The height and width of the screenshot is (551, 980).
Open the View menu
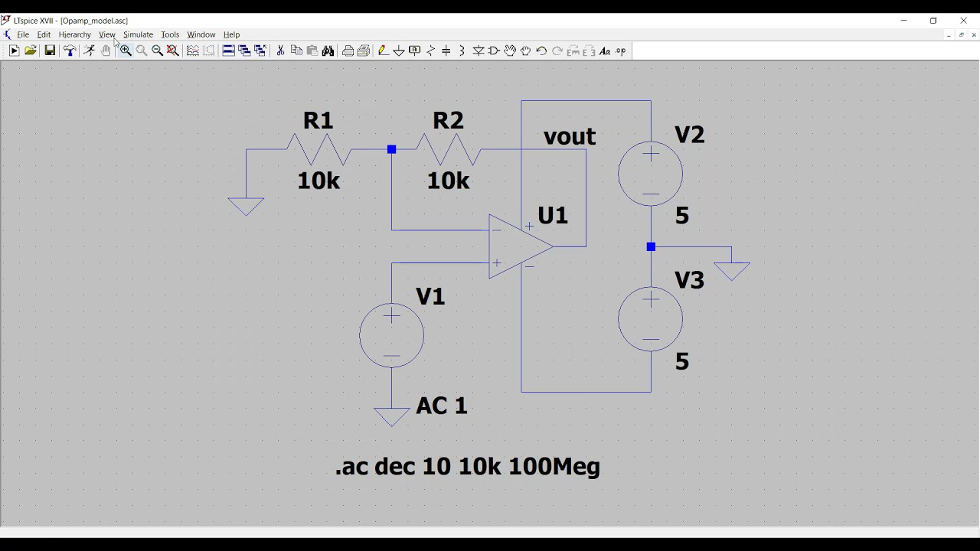coord(106,34)
